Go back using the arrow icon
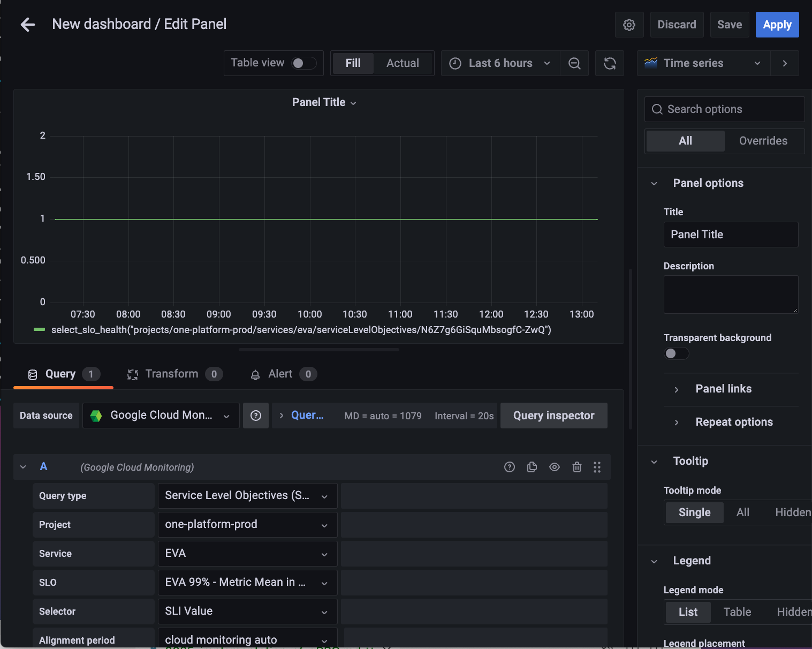This screenshot has width=812, height=649. [x=28, y=25]
